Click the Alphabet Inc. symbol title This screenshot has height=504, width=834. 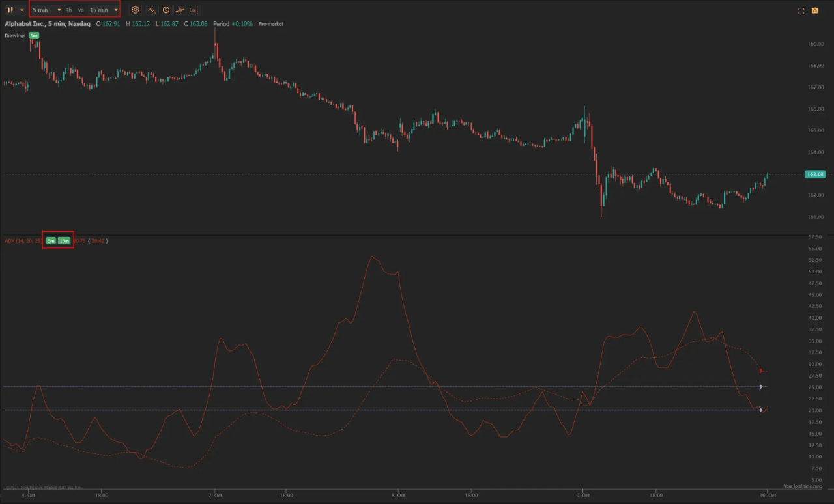47,24
